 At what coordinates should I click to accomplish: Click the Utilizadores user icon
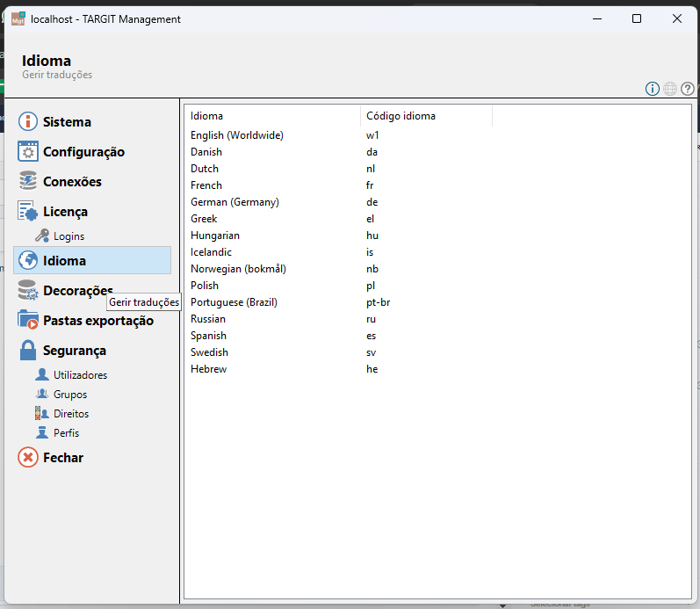pos(42,374)
